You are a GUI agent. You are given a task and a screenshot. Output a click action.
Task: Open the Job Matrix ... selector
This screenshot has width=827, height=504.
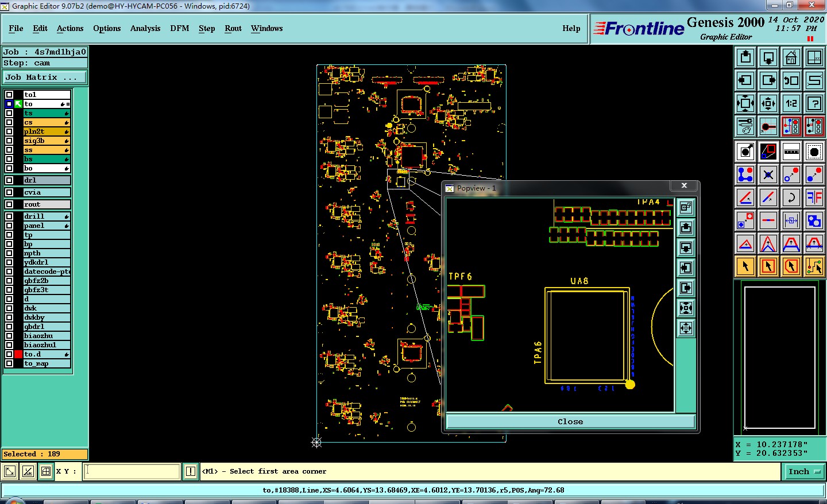[45, 77]
